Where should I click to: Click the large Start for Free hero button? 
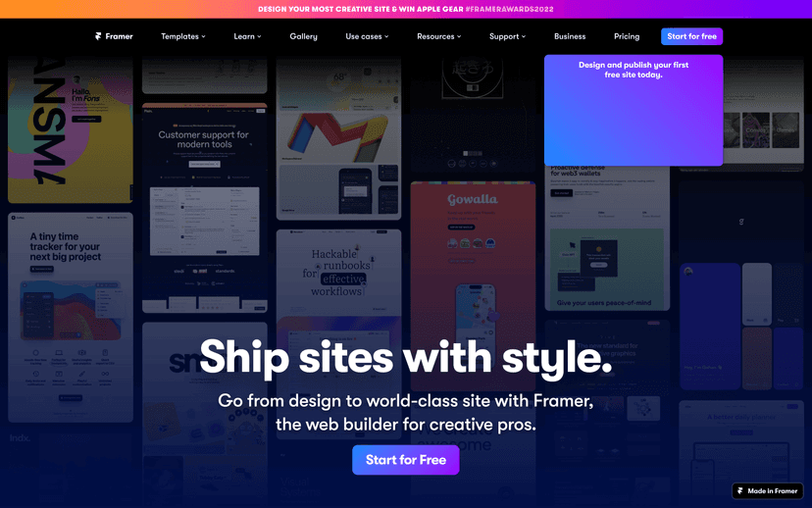pos(405,460)
